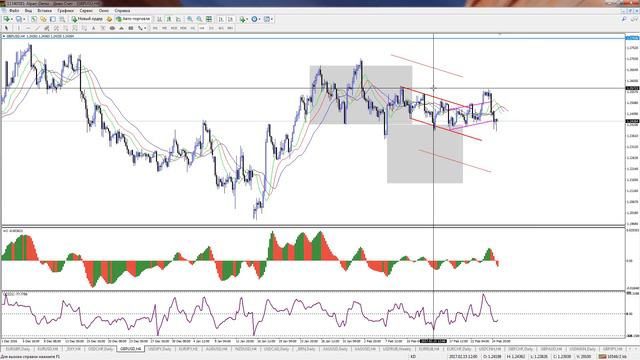Click the Zoom In magnifier icon
This screenshot has width=640, height=360.
click(x=190, y=19)
